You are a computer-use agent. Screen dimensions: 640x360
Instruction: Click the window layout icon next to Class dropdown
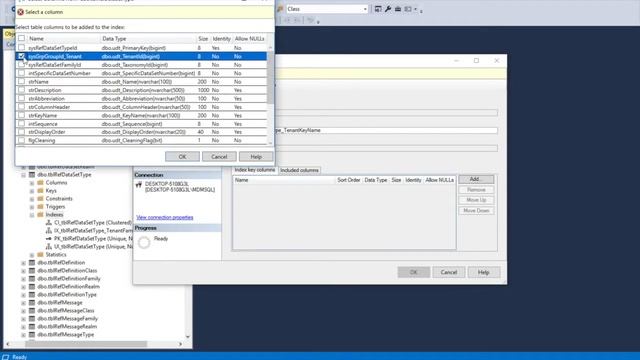378,9
